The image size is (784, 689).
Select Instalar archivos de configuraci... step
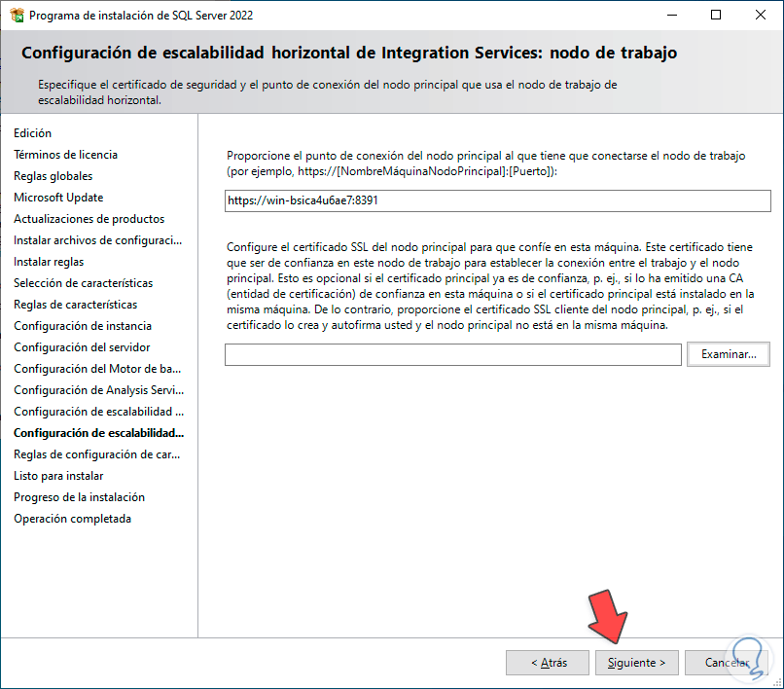pyautogui.click(x=97, y=240)
